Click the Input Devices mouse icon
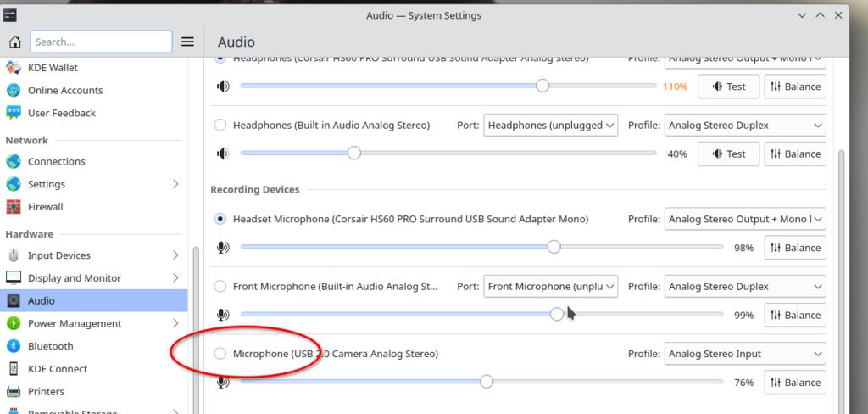This screenshot has height=414, width=868. pos(14,255)
